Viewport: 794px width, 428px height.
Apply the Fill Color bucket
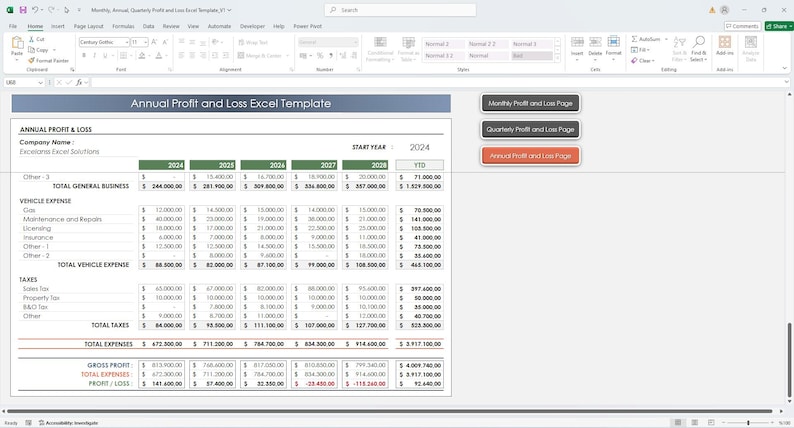pos(142,55)
